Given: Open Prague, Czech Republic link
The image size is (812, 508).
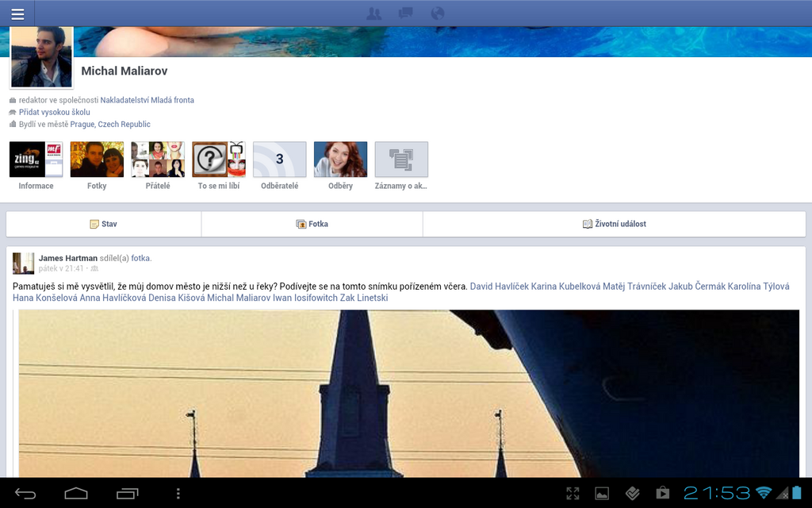Looking at the screenshot, I should (x=110, y=125).
